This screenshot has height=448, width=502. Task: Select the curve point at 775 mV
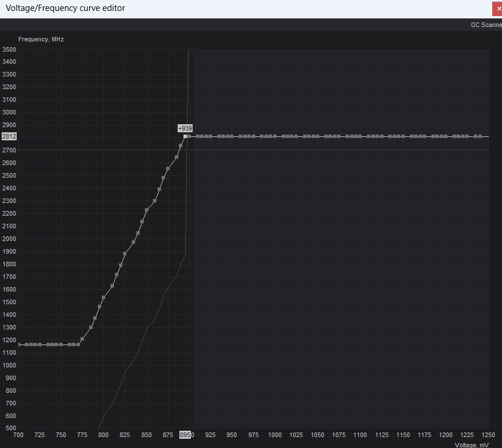pyautogui.click(x=82, y=339)
